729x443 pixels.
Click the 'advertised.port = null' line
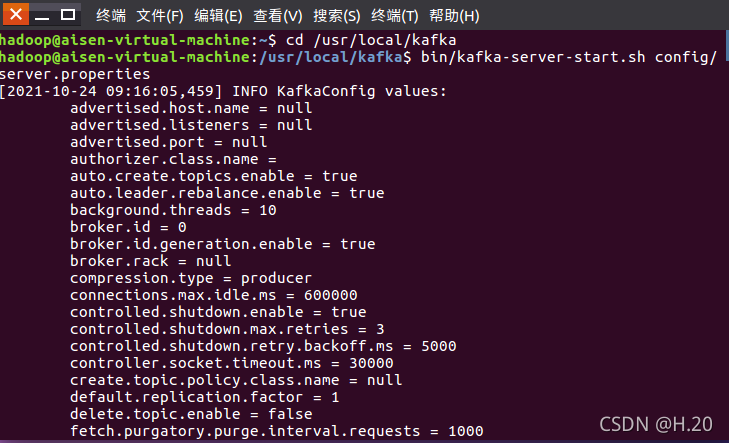(169, 142)
